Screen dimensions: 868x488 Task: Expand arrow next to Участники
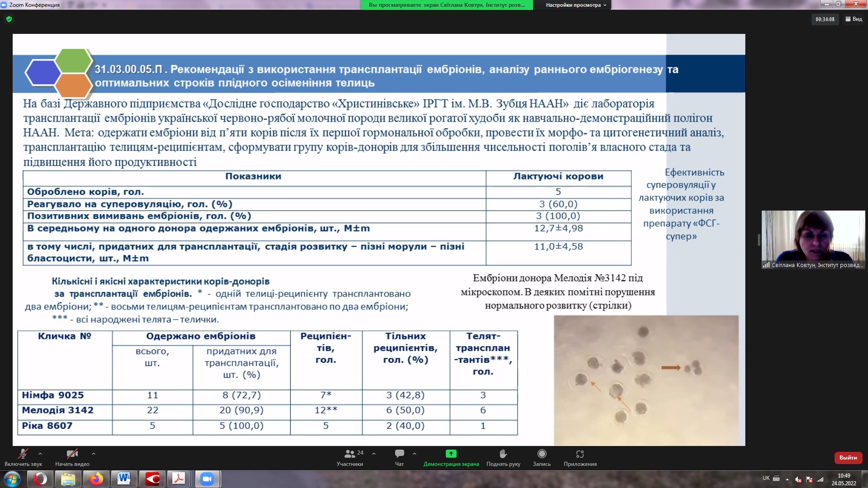374,454
